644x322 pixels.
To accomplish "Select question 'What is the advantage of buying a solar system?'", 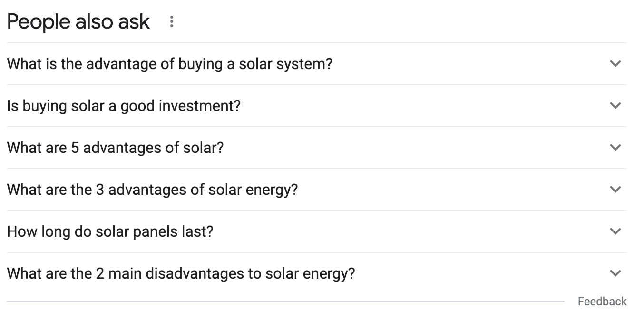I will click(169, 64).
